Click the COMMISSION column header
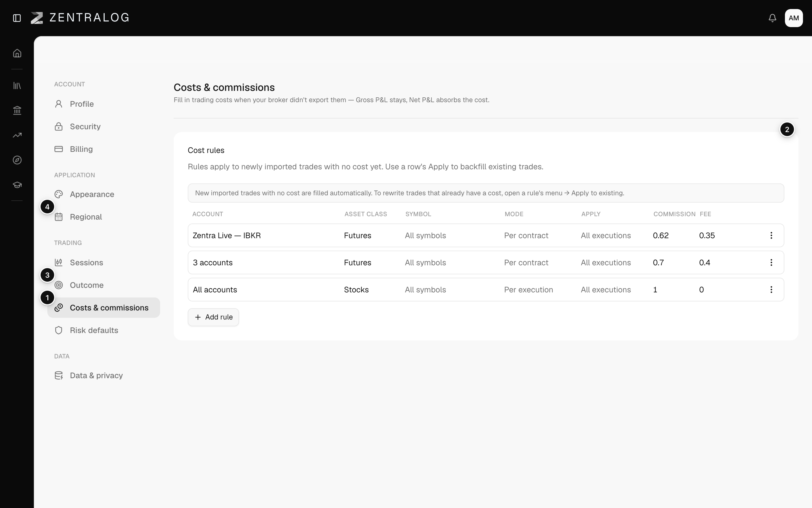This screenshot has width=812, height=508. (674, 214)
